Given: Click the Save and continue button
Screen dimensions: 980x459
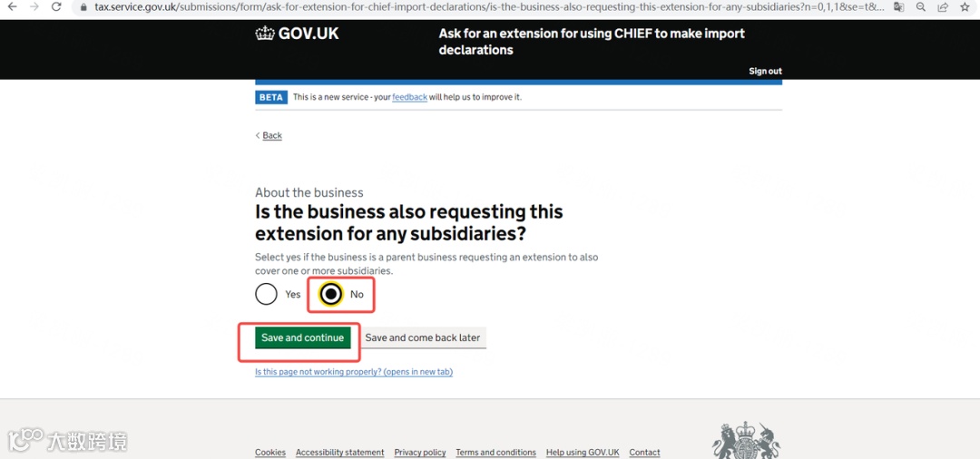Looking at the screenshot, I should click(302, 337).
